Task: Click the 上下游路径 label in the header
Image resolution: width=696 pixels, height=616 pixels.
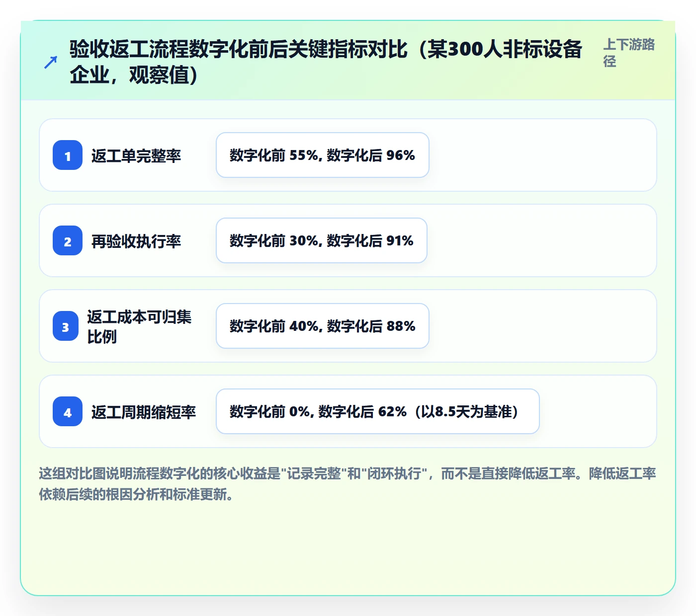Action: pyautogui.click(x=629, y=53)
